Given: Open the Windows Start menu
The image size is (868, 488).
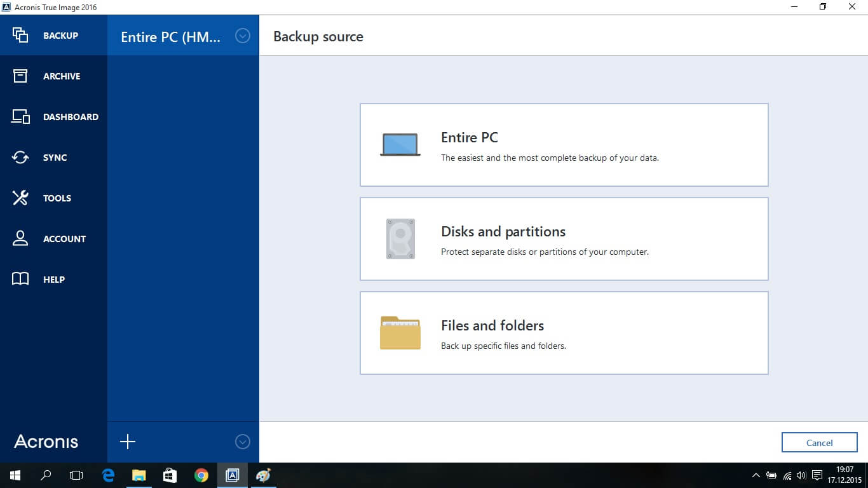Looking at the screenshot, I should click(x=15, y=475).
